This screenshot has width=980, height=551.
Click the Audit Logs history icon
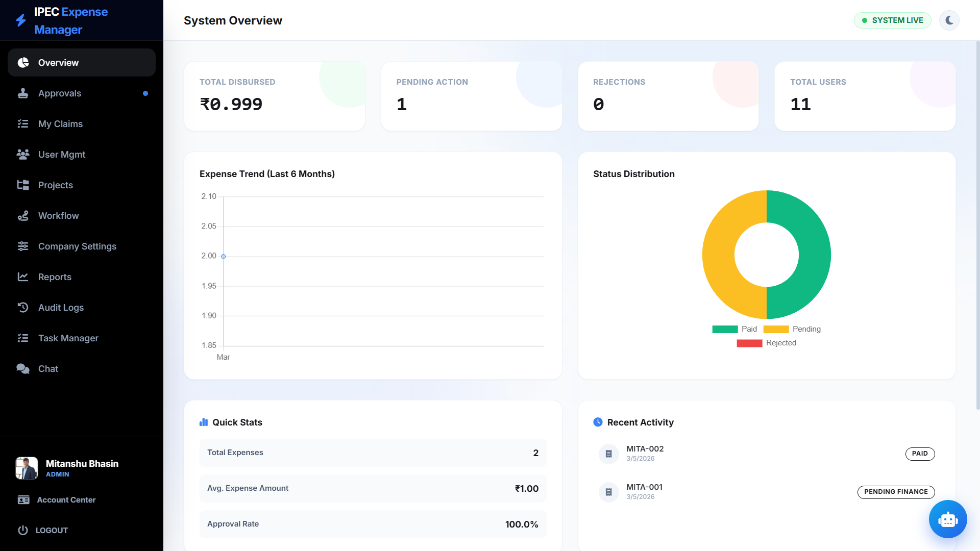23,308
